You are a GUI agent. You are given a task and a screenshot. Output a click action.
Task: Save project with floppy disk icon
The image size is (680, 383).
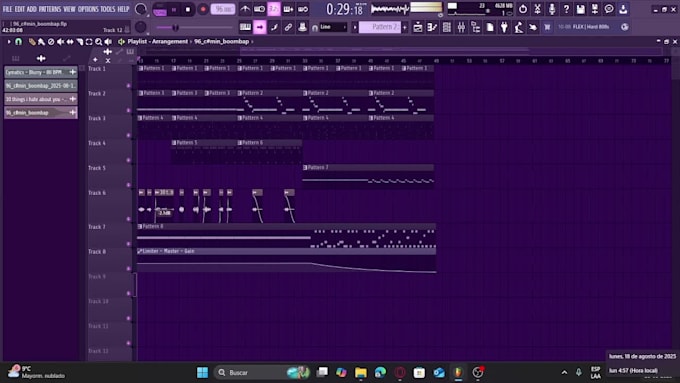pos(580,9)
